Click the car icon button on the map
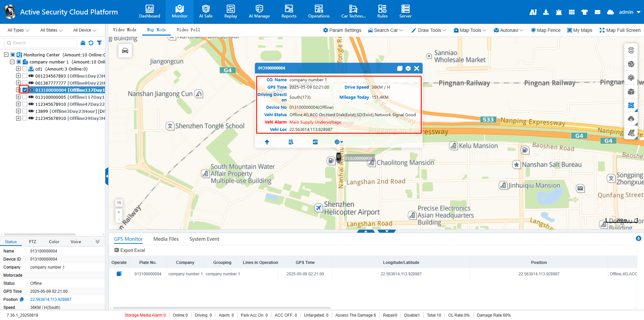Screen dimensions: 644x320 125,51
